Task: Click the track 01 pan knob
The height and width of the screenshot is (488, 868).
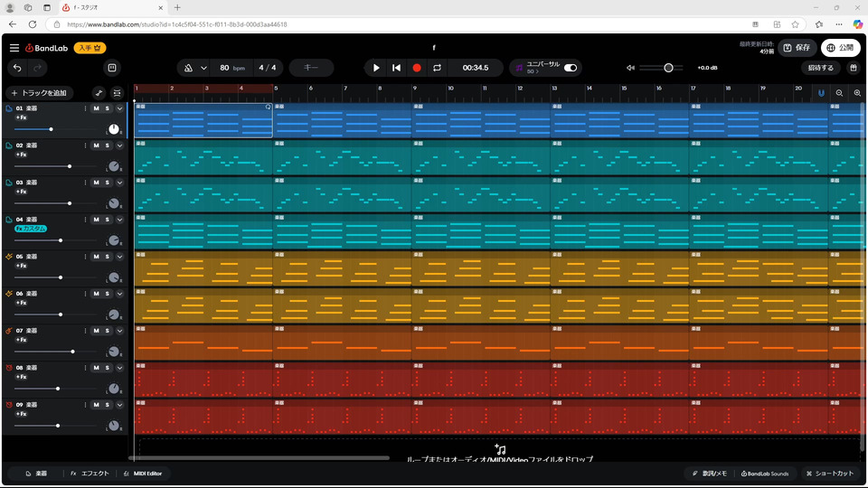Action: point(114,129)
